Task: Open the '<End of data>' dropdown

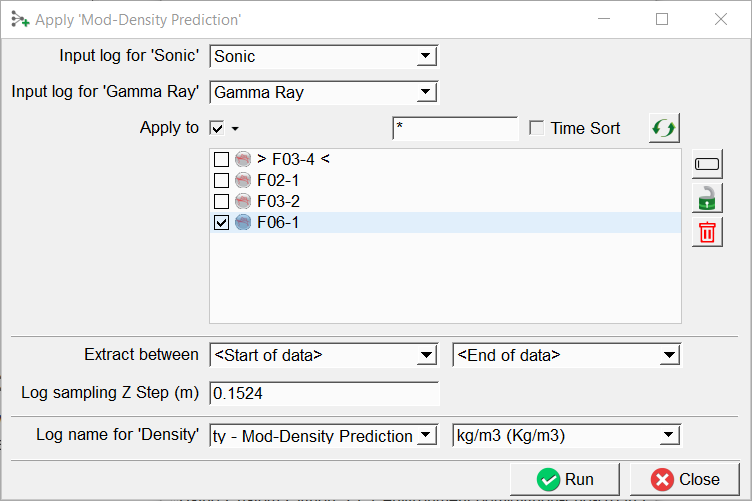Action: (566, 355)
